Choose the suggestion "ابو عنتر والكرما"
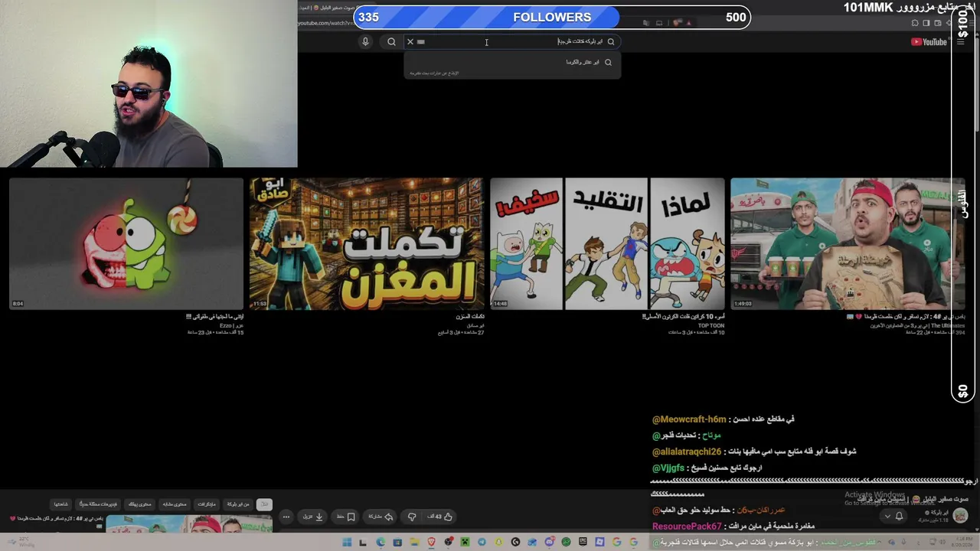This screenshot has width=980, height=551. click(x=512, y=62)
